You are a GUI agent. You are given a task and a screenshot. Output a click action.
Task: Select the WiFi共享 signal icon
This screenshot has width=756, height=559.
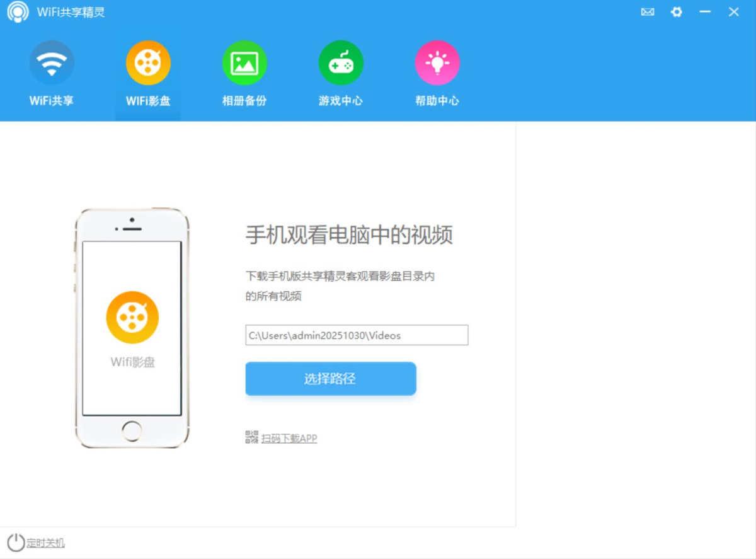coord(52,62)
